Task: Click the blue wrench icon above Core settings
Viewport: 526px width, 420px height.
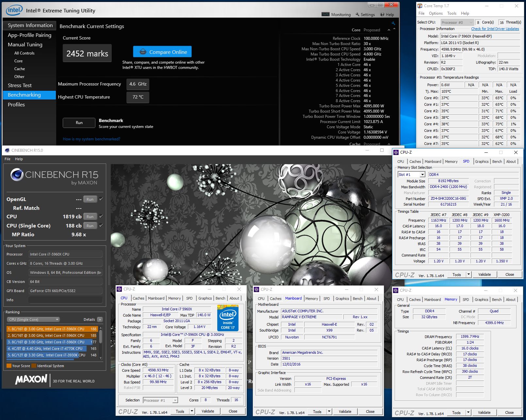Action: click(x=393, y=23)
